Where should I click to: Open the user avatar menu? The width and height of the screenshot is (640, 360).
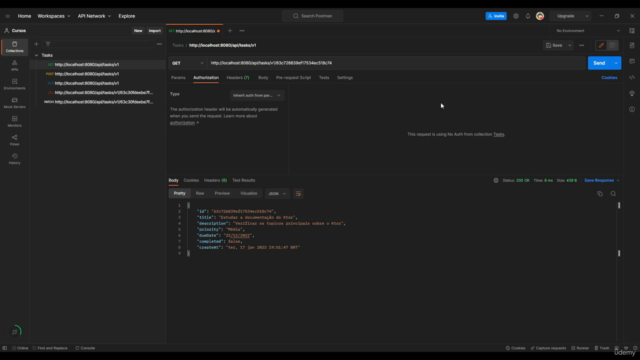540,16
